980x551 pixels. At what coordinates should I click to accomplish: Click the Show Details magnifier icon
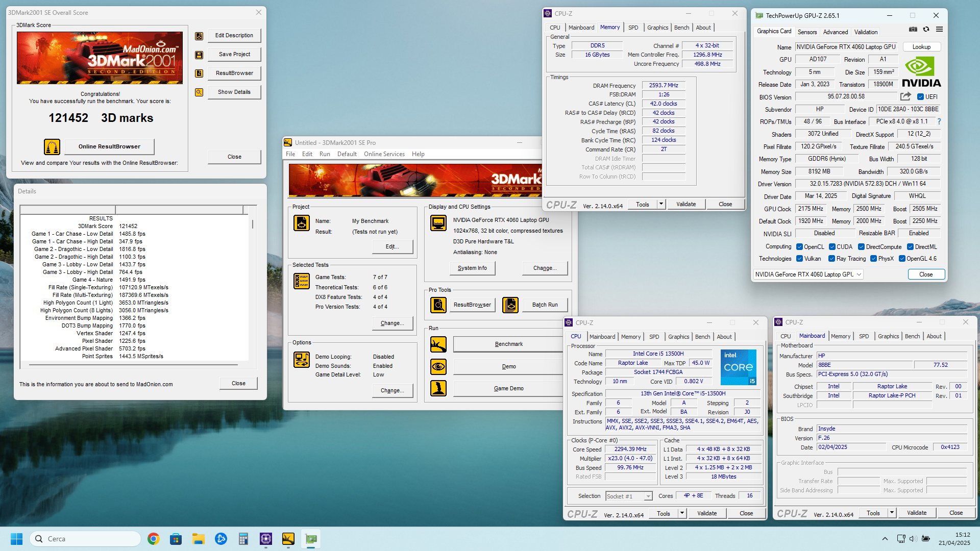pyautogui.click(x=199, y=92)
